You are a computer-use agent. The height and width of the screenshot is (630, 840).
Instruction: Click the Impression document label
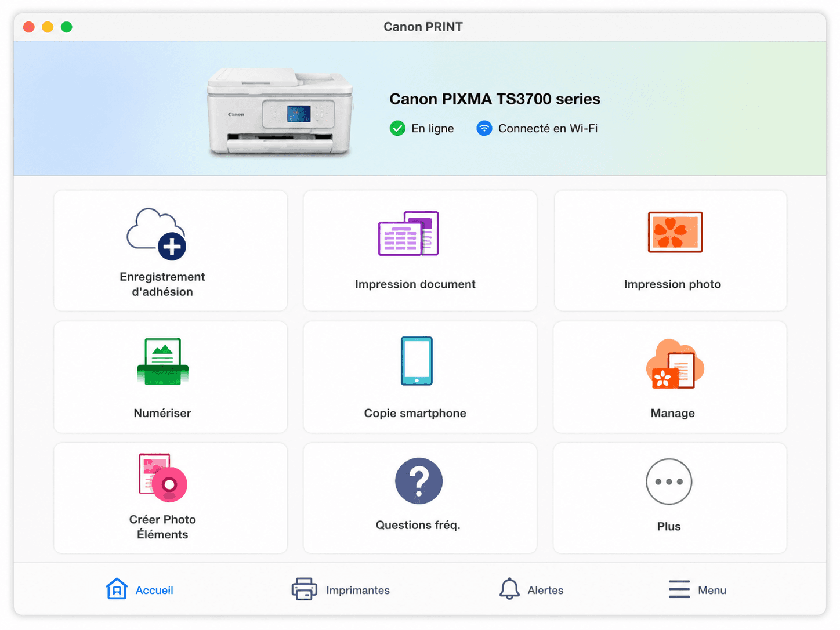click(415, 284)
